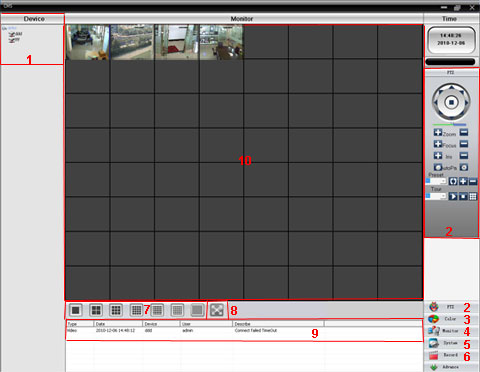Viewport: 480px width, 372px height.
Task: Switch to four-window view layout
Action: [x=96, y=310]
